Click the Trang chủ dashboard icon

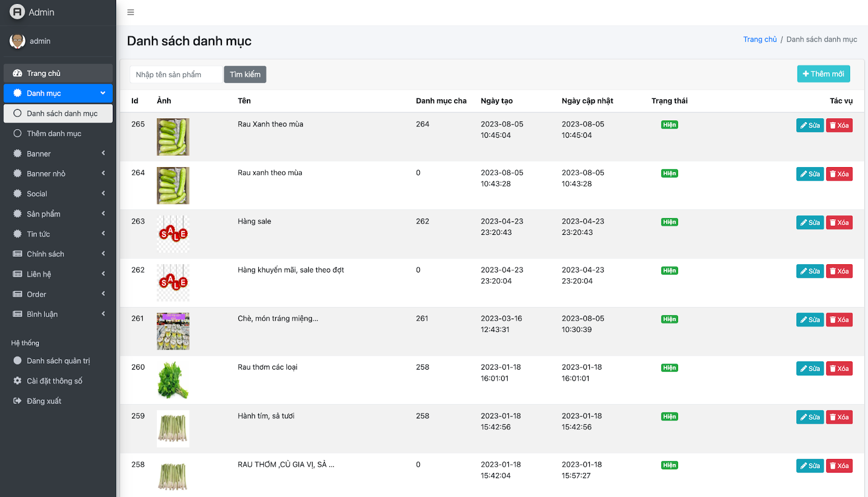point(17,73)
